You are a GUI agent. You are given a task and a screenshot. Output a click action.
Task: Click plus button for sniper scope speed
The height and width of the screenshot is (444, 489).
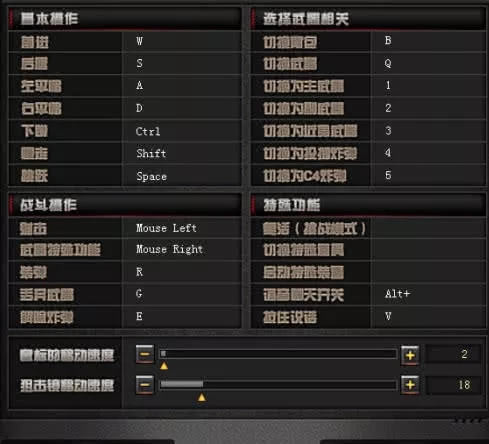coord(410,385)
